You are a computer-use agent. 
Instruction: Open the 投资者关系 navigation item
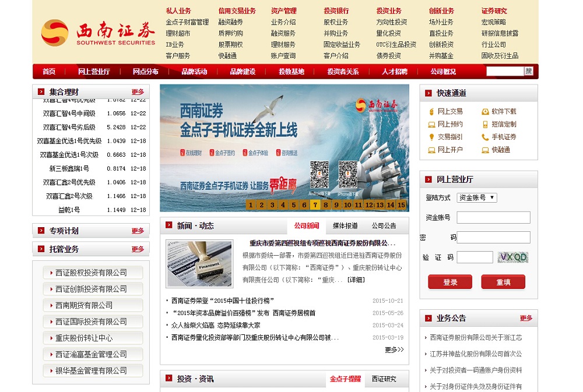click(343, 71)
